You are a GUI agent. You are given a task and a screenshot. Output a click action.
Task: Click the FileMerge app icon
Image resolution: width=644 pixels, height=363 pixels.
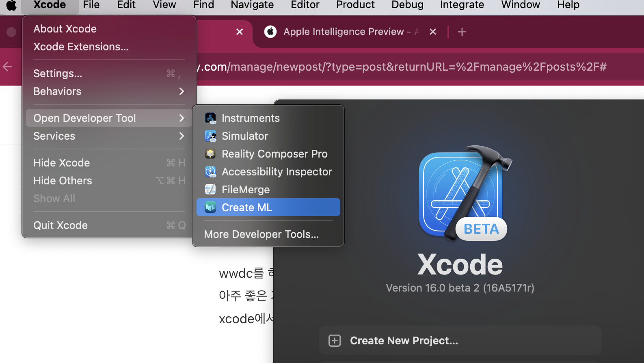pos(210,190)
